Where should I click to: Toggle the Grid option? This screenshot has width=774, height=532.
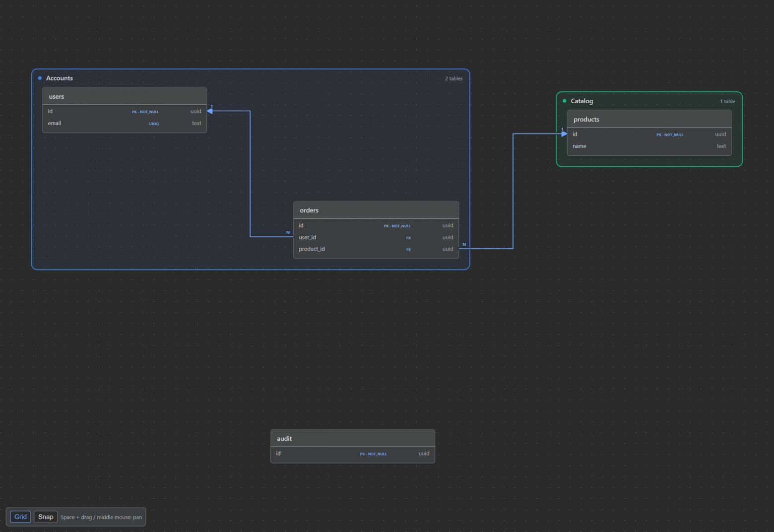tap(20, 517)
